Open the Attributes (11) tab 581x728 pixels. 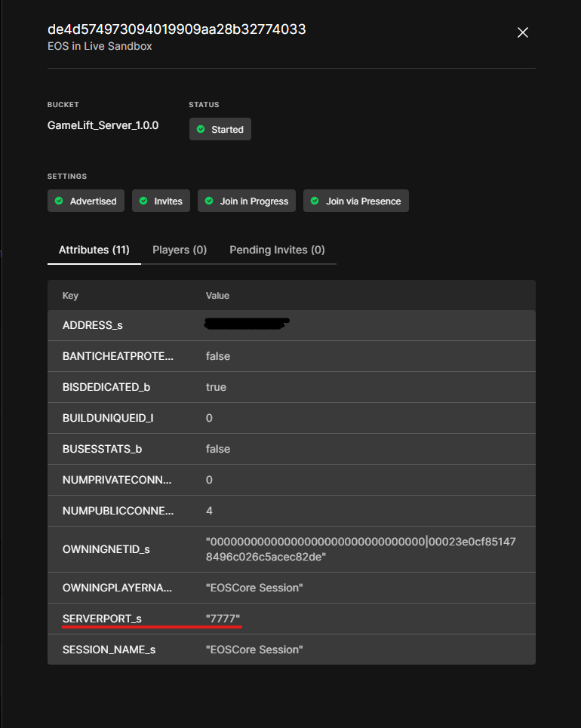pyautogui.click(x=94, y=250)
